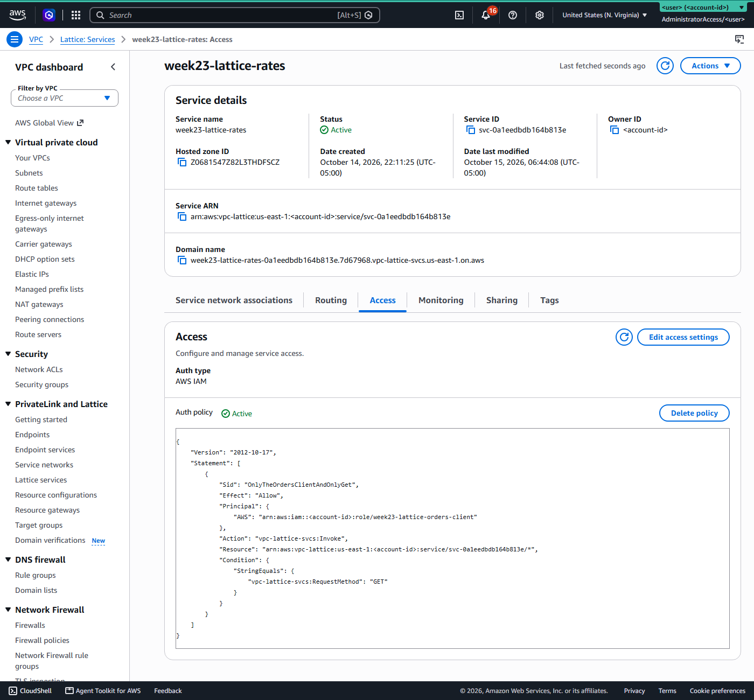
Task: Open Lattice services in the sidebar
Action: [x=41, y=480]
